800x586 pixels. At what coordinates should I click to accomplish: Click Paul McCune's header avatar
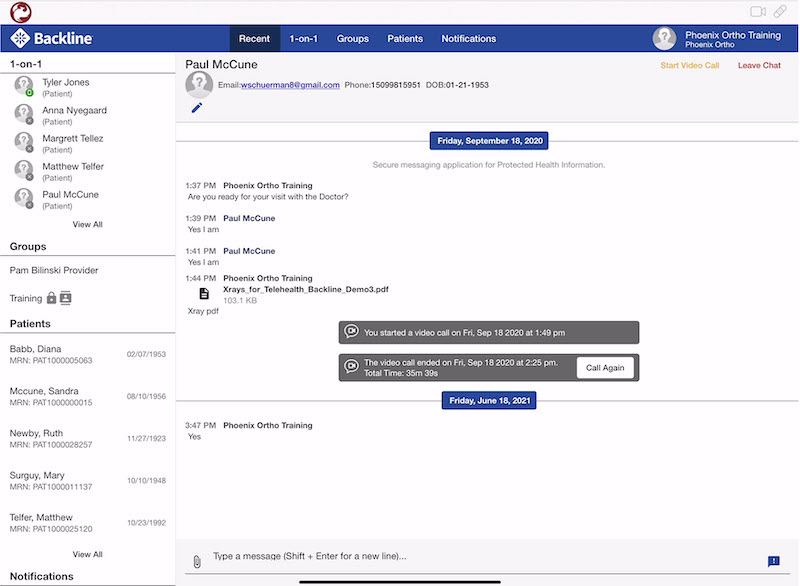click(x=199, y=84)
